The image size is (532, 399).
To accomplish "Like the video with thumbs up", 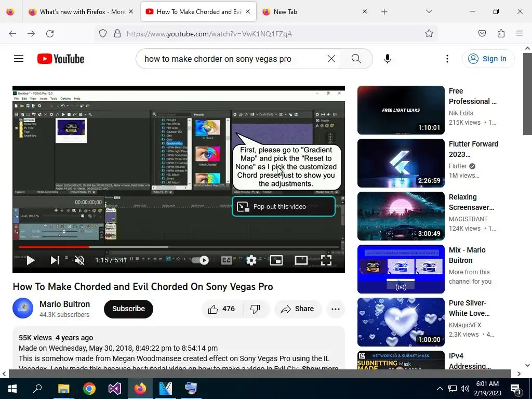I will click(x=222, y=309).
